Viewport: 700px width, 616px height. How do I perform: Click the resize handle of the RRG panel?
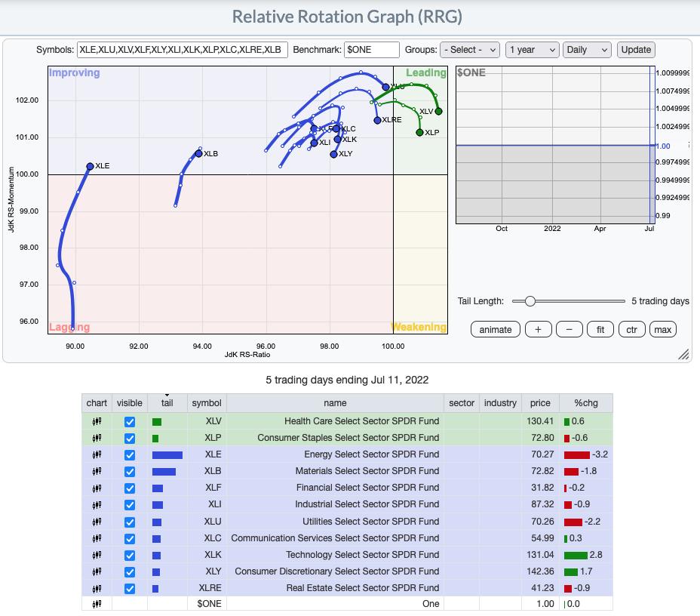[683, 354]
